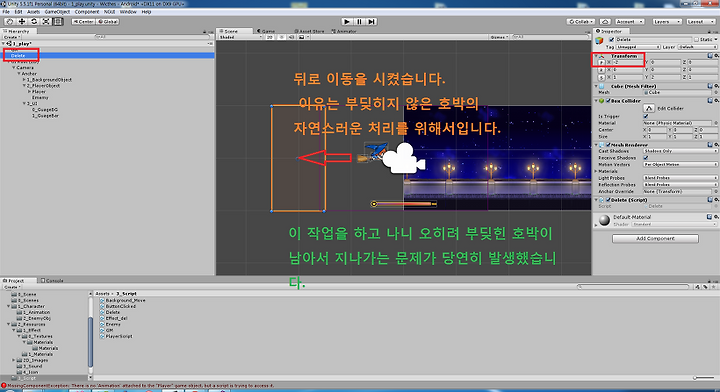Toggle pivot mode Center button
This screenshot has height=392, width=720.
pyautogui.click(x=83, y=22)
